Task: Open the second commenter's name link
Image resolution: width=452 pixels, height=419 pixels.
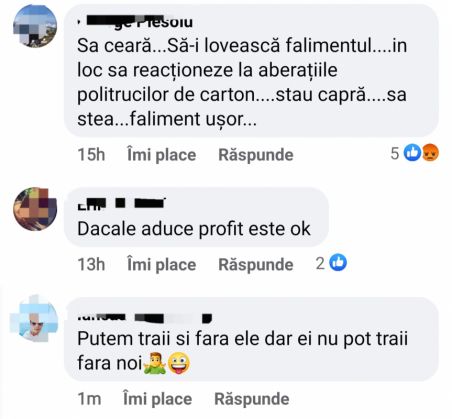Action: point(121,203)
